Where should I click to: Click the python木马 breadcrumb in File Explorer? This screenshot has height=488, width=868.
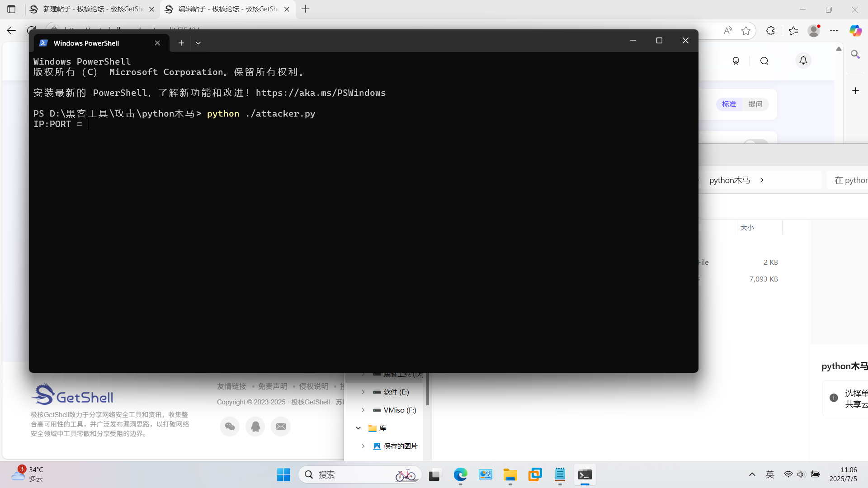pyautogui.click(x=729, y=180)
